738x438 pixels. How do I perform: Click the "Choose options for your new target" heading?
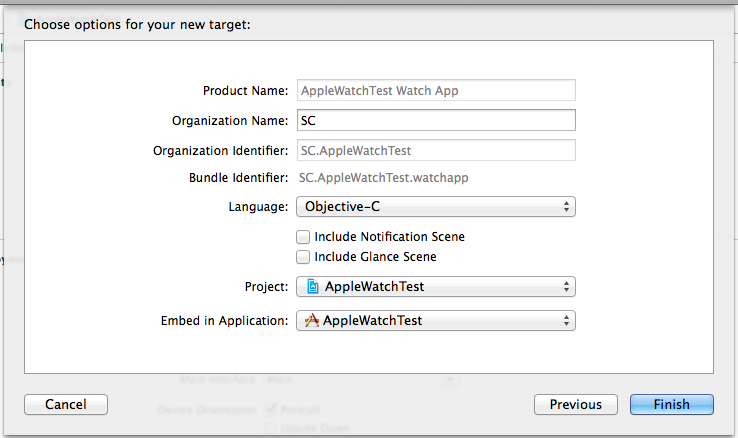(x=137, y=24)
